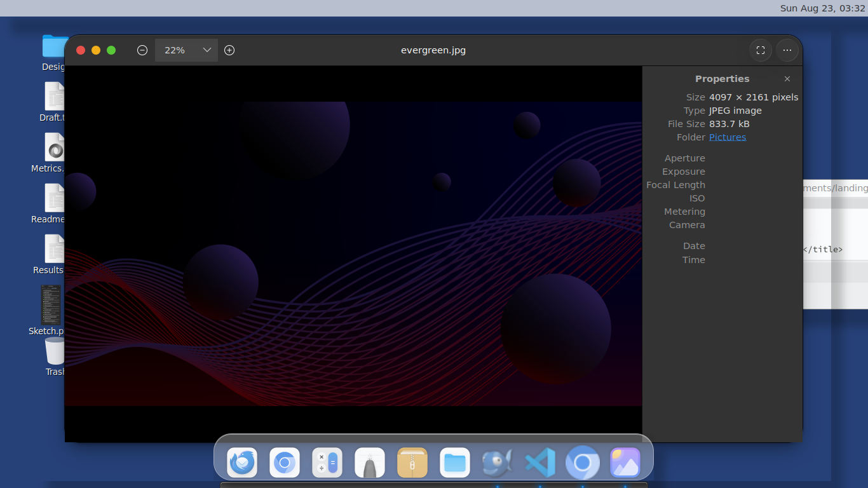Open the Calculator from the dock
The height and width of the screenshot is (488, 868).
[327, 463]
